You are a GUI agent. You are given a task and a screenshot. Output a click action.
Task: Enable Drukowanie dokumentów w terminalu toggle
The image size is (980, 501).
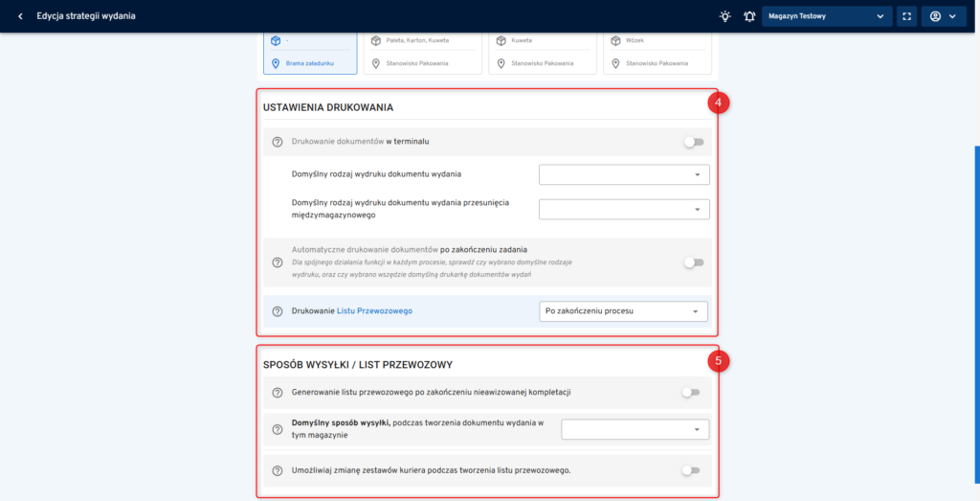point(693,142)
